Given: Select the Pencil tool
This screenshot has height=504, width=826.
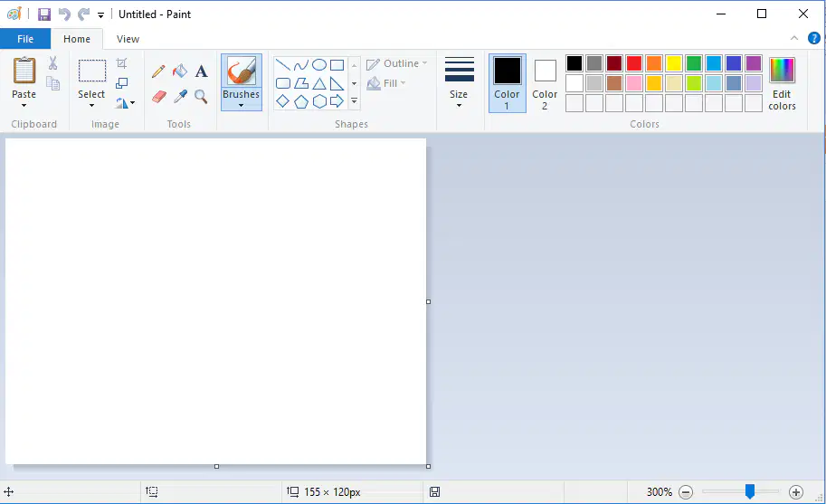Looking at the screenshot, I should [x=158, y=71].
